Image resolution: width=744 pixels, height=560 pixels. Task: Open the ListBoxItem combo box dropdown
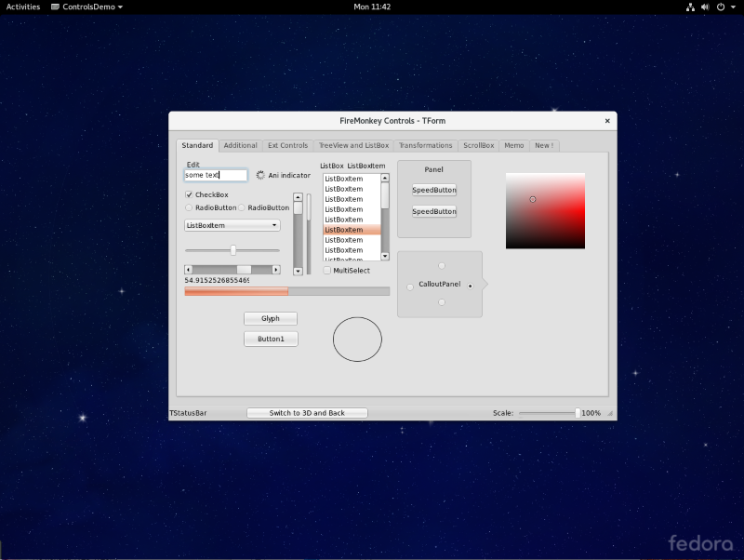tap(232, 225)
